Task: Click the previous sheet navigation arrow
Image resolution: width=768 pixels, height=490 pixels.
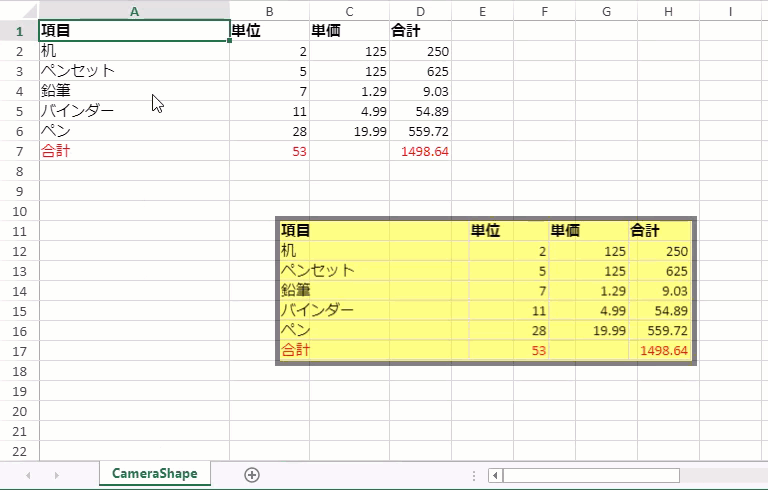Action: [28, 475]
